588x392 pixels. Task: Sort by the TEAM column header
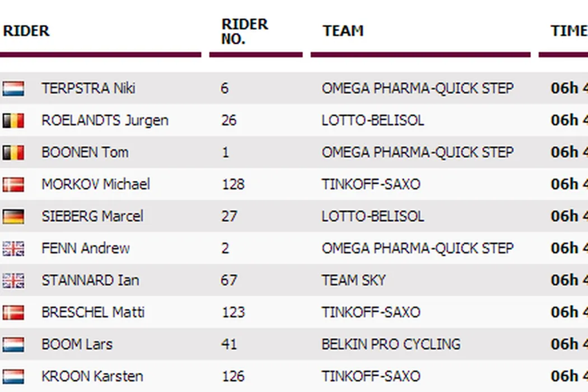pos(343,31)
